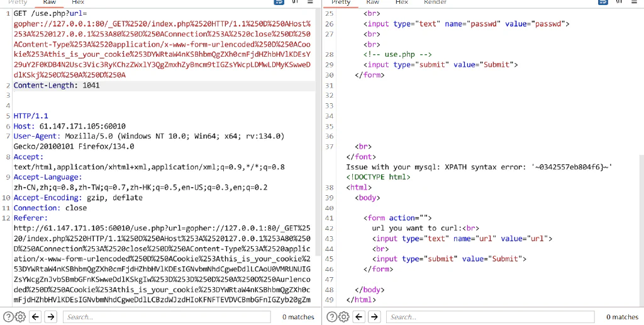Switch response view to Raw tab
644x325 pixels.
pyautogui.click(x=372, y=3)
